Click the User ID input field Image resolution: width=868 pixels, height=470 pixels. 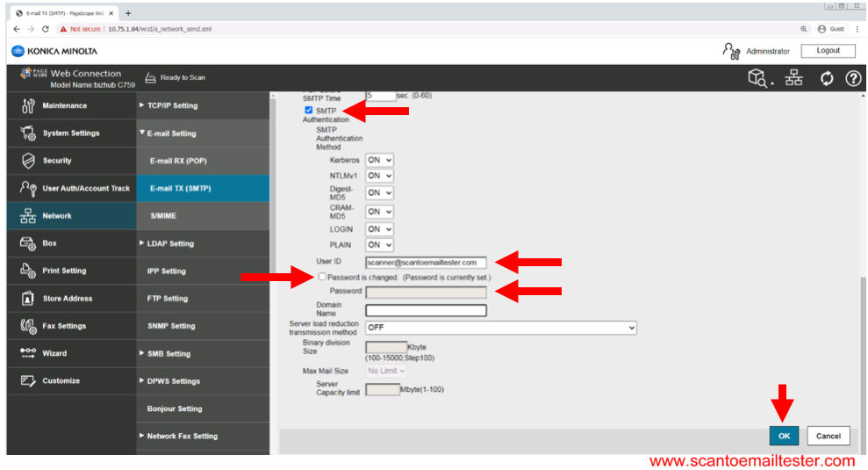click(x=426, y=262)
